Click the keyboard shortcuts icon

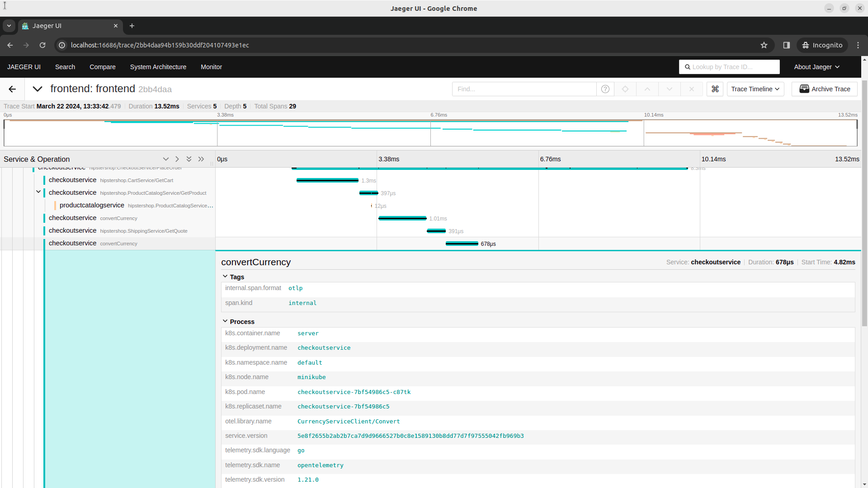click(714, 89)
